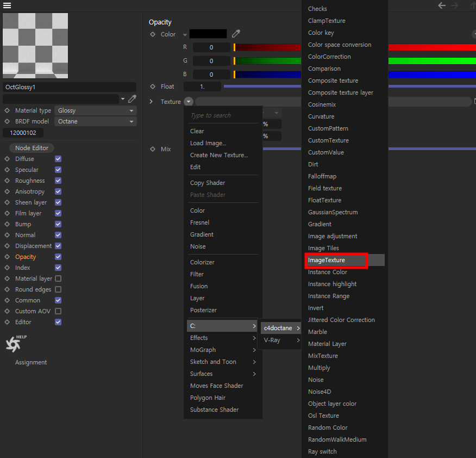Click keyframe diamond beside Roughness
The height and width of the screenshot is (458, 476).
[x=7, y=181]
